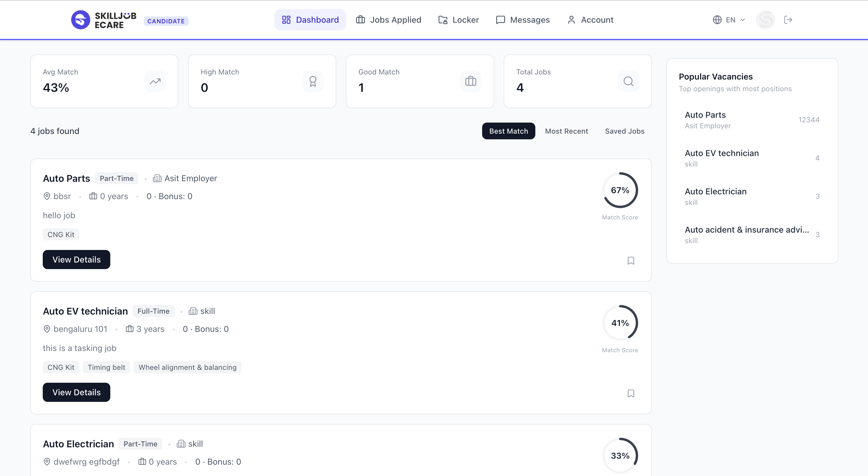868x476 pixels.
Task: Switch to Most Recent sorting
Action: pos(566,131)
